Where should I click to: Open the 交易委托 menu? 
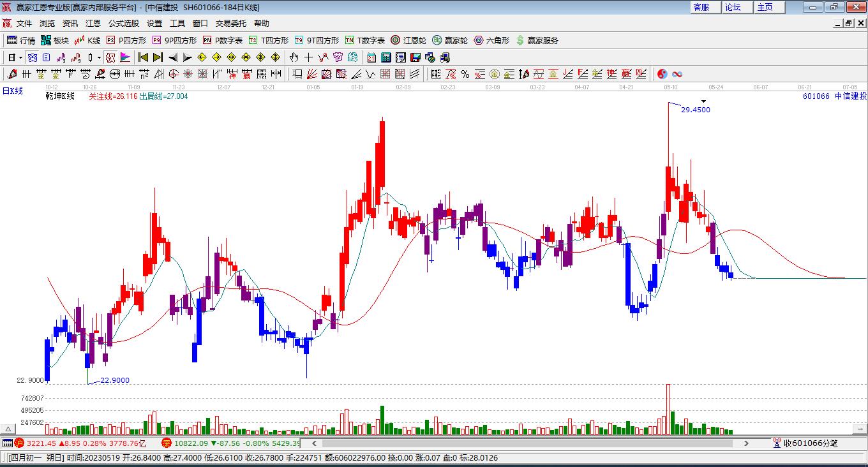click(231, 24)
